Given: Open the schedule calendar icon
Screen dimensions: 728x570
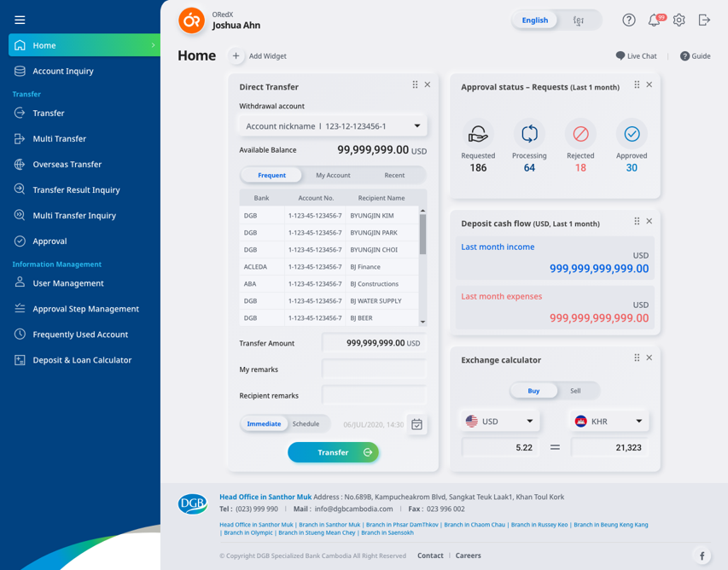Looking at the screenshot, I should pos(416,424).
